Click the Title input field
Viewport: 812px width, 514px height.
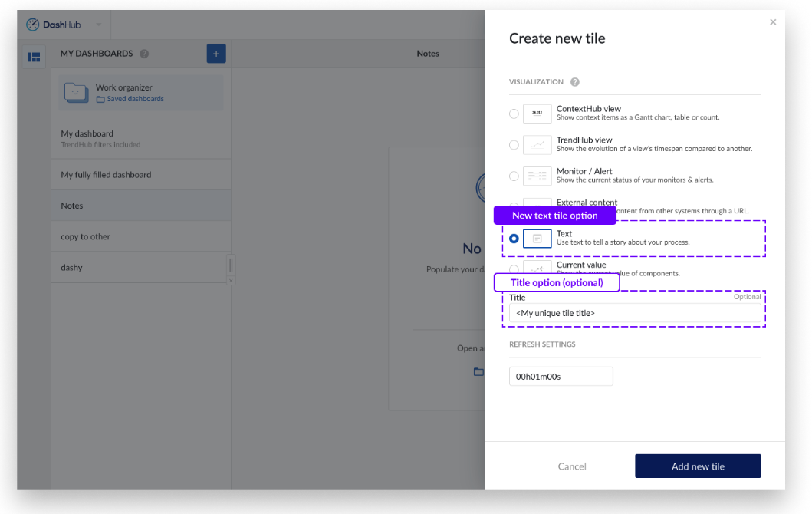635,313
